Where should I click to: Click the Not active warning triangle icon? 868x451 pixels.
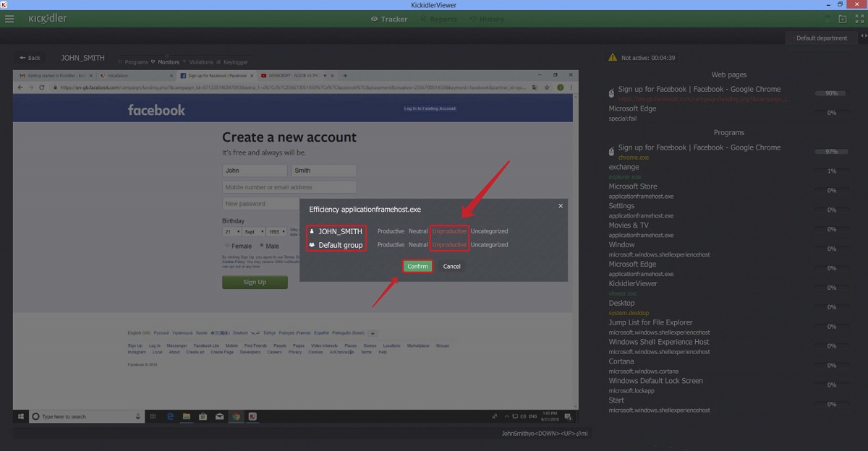pyautogui.click(x=613, y=57)
